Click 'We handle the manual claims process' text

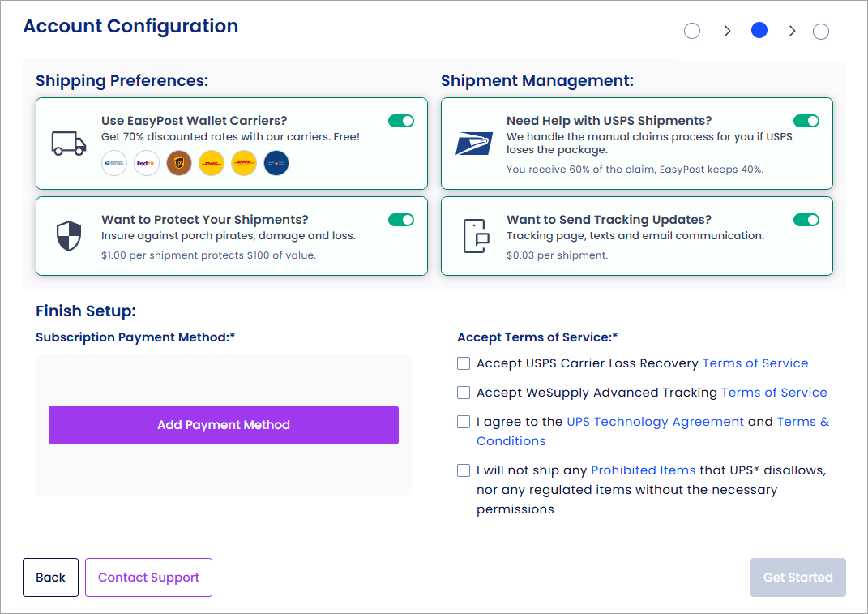(649, 144)
